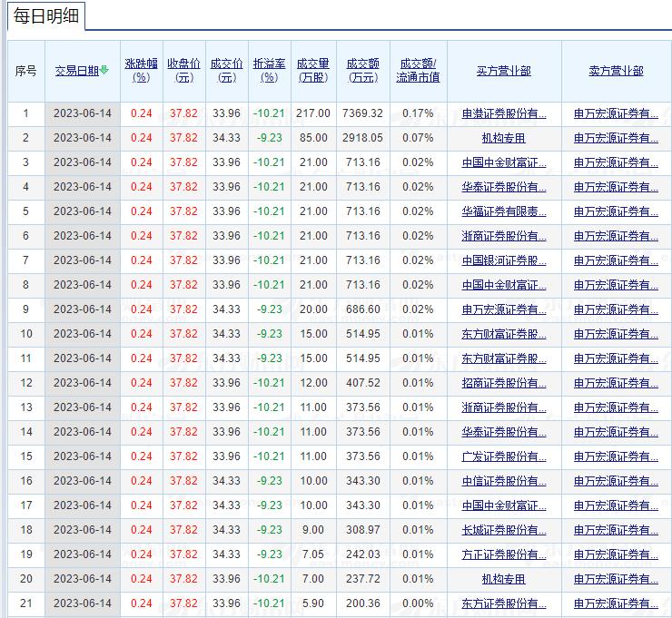Open buyer 申港证券股份有... in row 1
Viewport: 672px width, 618px height.
click(x=503, y=113)
